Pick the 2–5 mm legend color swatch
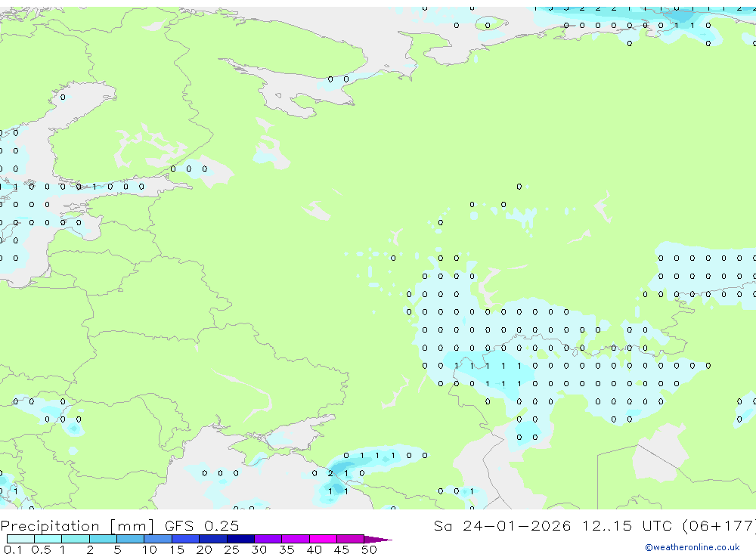This screenshot has width=756, height=554. pyautogui.click(x=103, y=539)
